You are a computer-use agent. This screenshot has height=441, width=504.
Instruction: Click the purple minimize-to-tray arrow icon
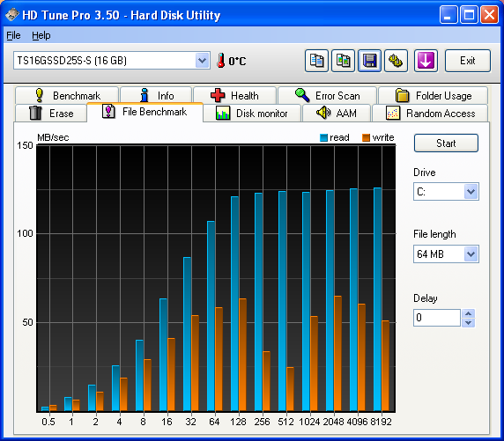(426, 61)
